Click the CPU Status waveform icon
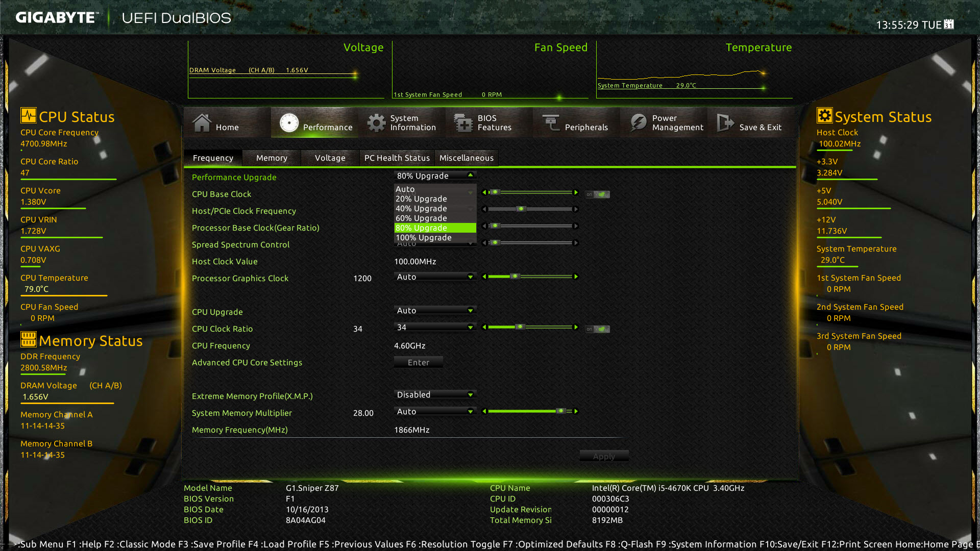This screenshot has width=980, height=551. pos(29,115)
